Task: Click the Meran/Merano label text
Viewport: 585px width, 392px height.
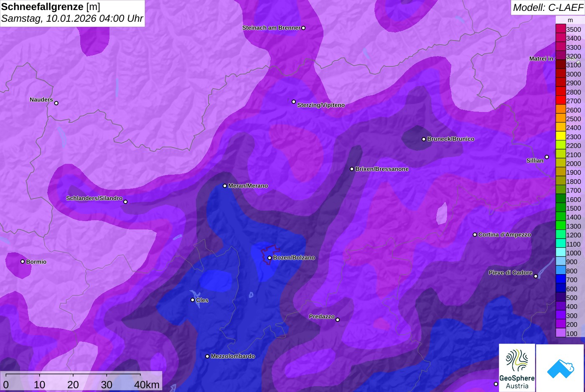Action: 248,186
